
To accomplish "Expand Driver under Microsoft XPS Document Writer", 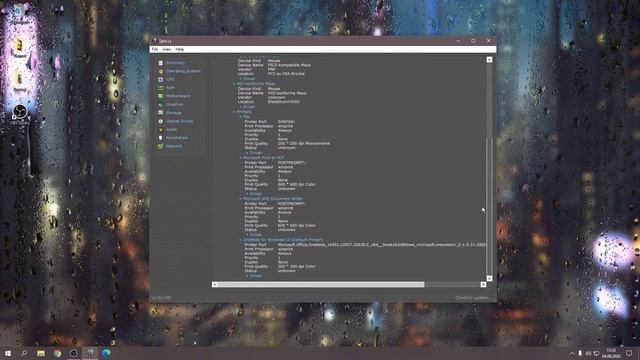I will pyautogui.click(x=247, y=235).
